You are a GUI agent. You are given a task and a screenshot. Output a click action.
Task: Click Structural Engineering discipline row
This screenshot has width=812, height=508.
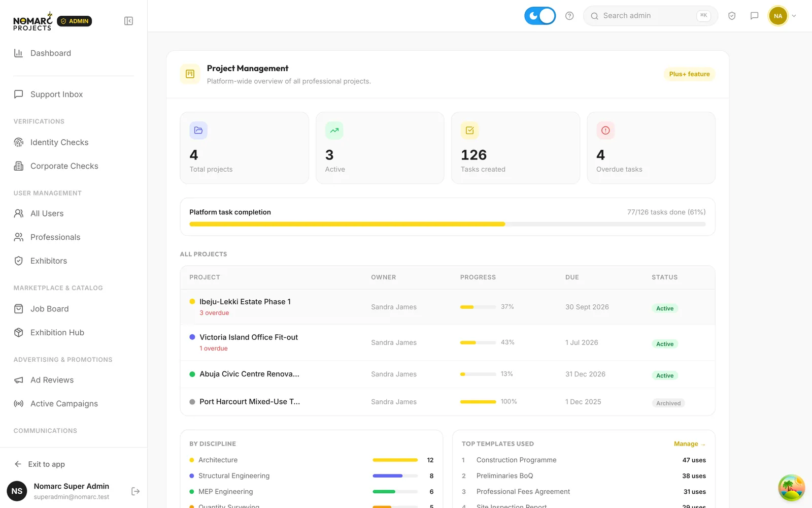click(311, 475)
